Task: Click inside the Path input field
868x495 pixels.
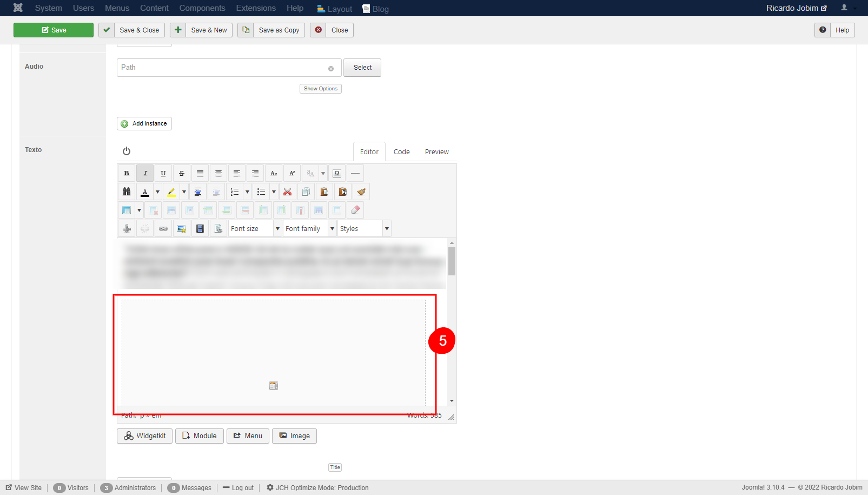Action: coord(216,68)
